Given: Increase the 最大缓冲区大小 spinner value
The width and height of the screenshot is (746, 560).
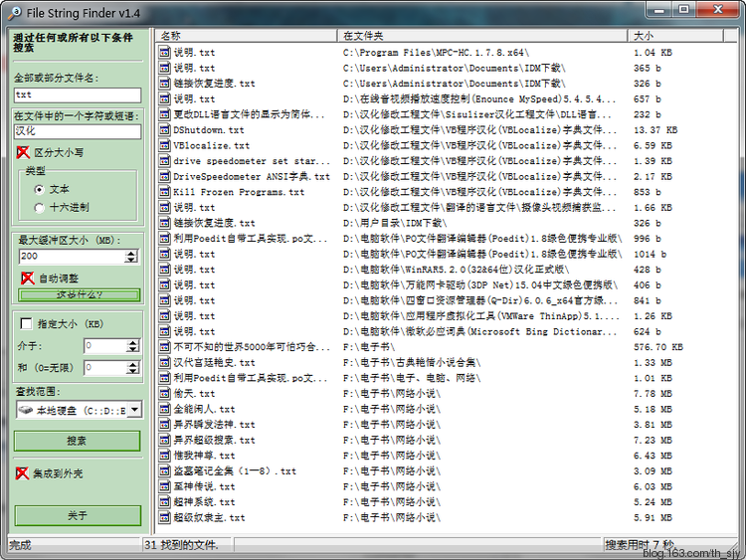Looking at the screenshot, I should pyautogui.click(x=131, y=253).
